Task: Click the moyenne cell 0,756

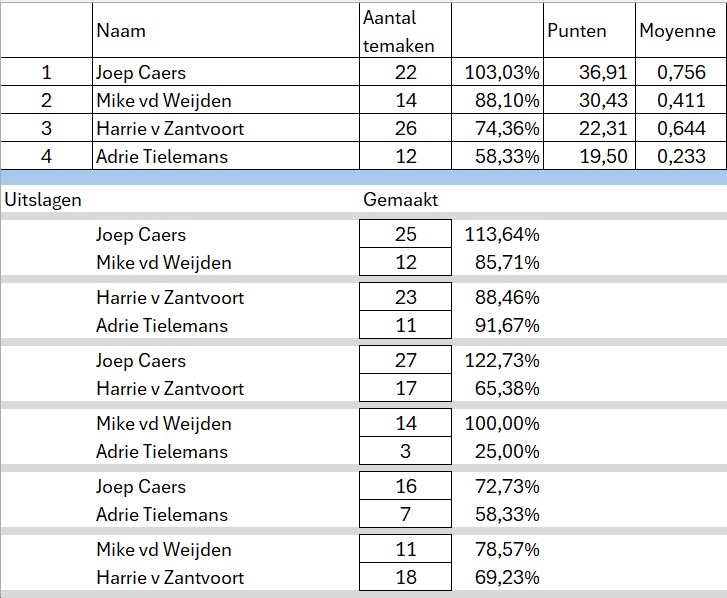Action: tap(681, 72)
